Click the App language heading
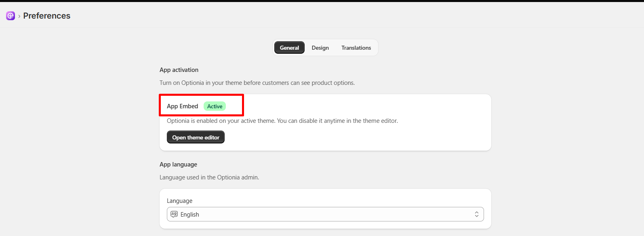The height and width of the screenshot is (236, 644). [x=178, y=164]
